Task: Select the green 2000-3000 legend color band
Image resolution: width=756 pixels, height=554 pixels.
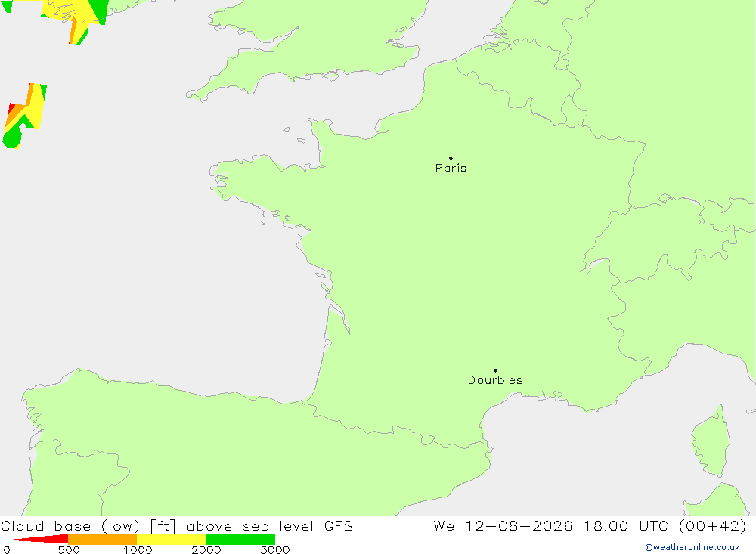Action: pos(240,539)
